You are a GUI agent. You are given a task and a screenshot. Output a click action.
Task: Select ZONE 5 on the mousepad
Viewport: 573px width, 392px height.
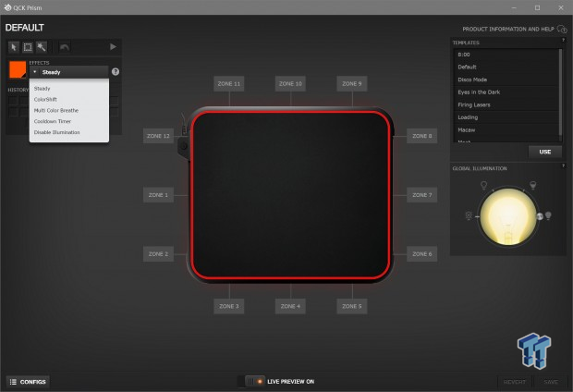click(352, 306)
